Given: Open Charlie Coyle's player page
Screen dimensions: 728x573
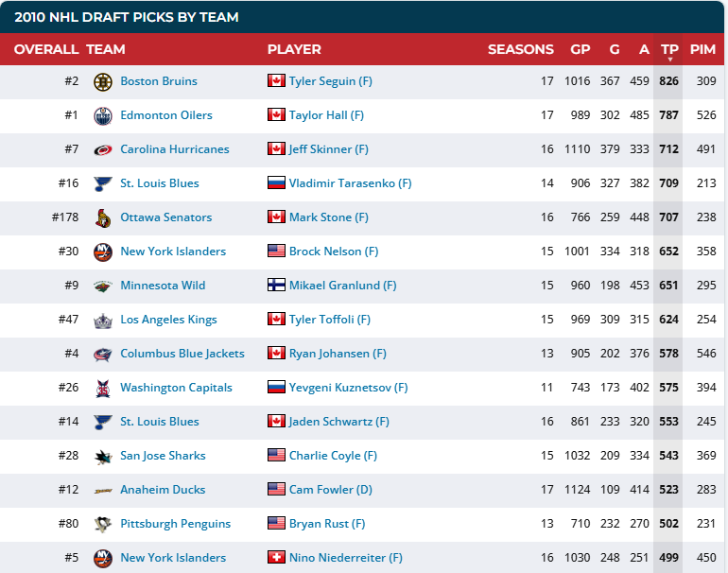Looking at the screenshot, I should (x=333, y=456).
